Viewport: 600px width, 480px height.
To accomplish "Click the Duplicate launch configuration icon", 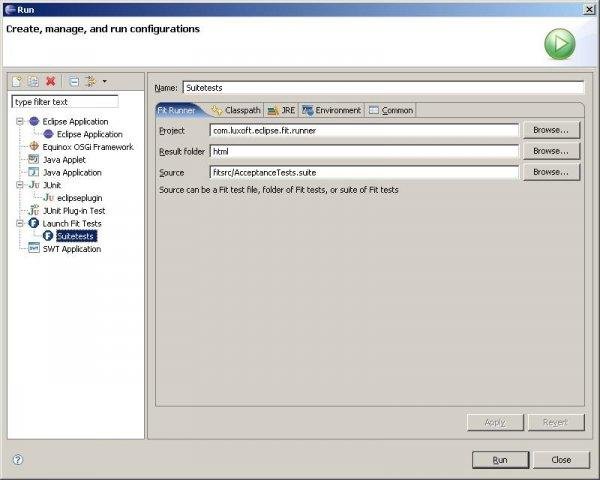I will 33,81.
